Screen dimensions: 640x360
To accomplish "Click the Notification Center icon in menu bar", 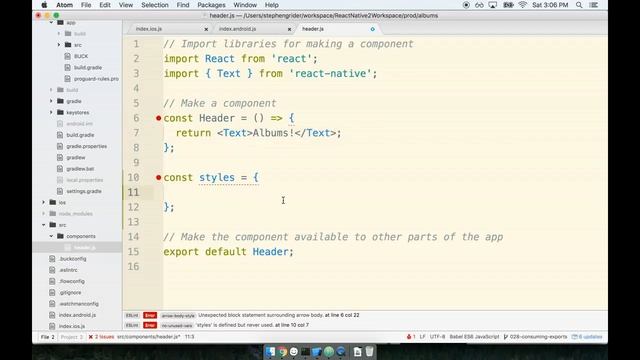I will point(594,5).
